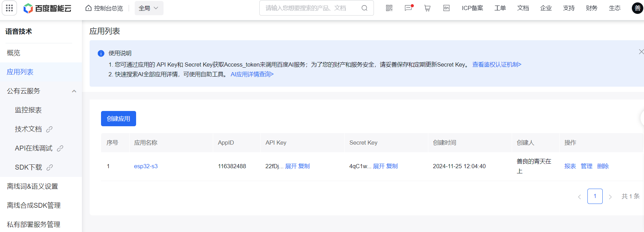The width and height of the screenshot is (644, 232).
Task: Open the messages icon with red dot
Action: click(409, 8)
